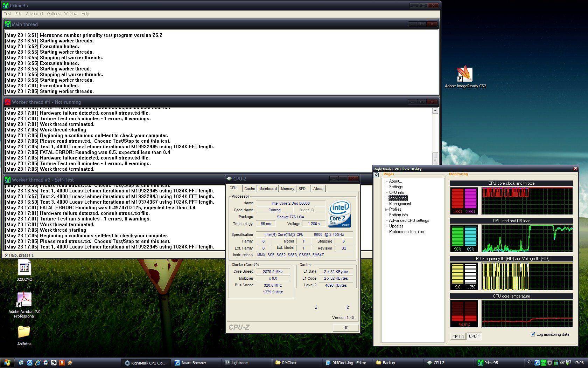Select the Monitoring page in RightMark tree
Viewport: 588px width, 368px height.
[x=398, y=198]
